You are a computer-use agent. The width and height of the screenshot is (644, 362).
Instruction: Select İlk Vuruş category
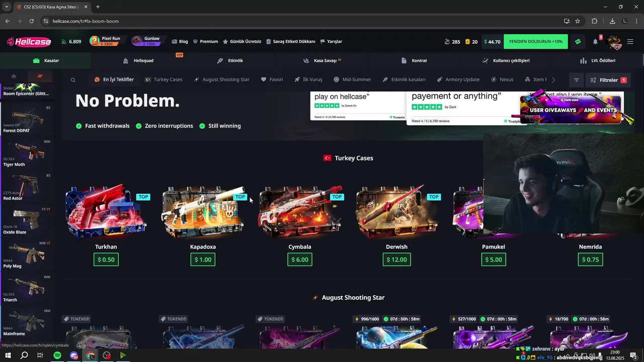[x=308, y=79]
